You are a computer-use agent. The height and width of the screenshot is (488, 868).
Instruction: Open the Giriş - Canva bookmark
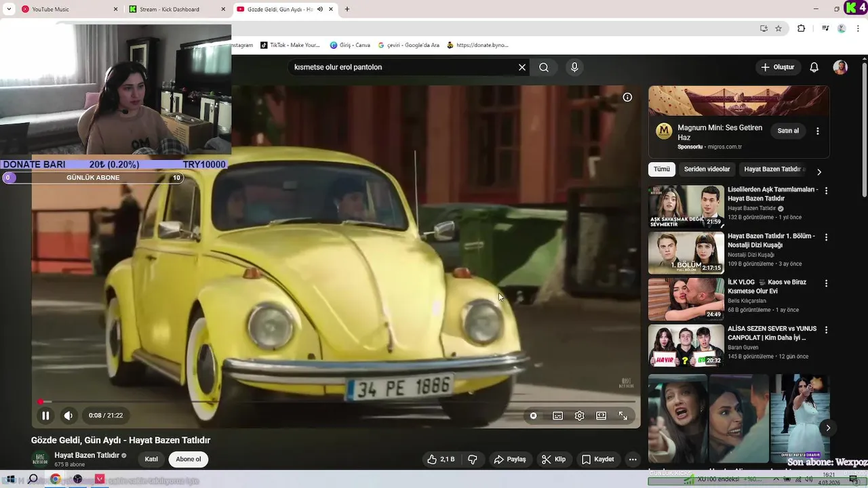click(350, 45)
